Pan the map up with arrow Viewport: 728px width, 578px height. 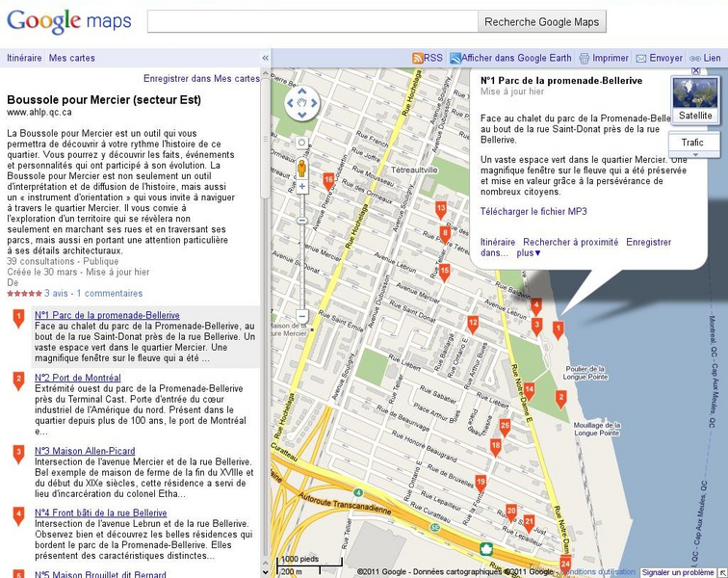301,92
